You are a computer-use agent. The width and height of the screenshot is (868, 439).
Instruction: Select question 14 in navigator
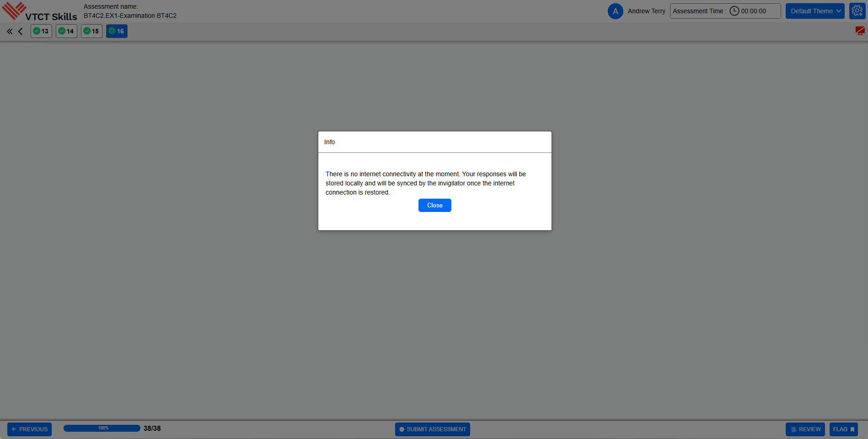[x=66, y=31]
